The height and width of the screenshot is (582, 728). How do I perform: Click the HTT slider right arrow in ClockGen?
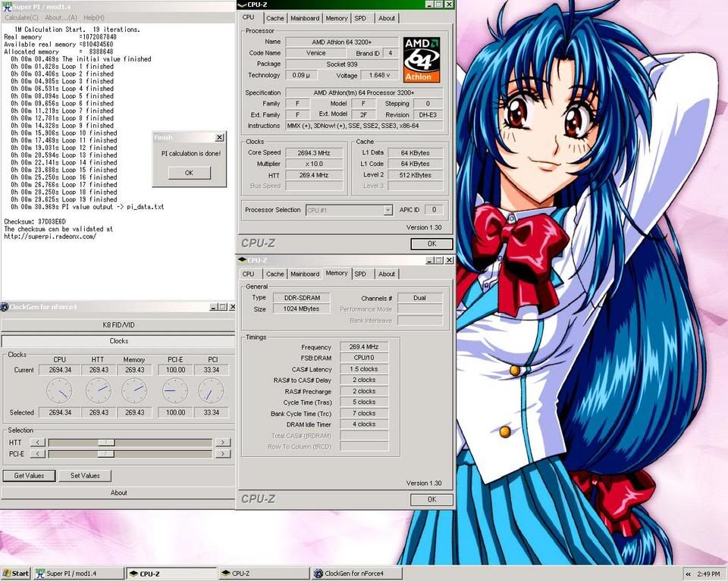click(223, 442)
